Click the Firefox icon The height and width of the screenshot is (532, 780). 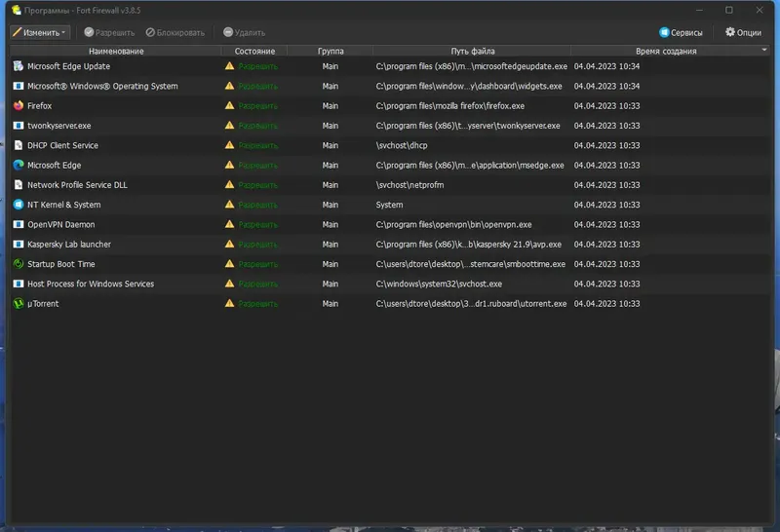[x=19, y=106]
